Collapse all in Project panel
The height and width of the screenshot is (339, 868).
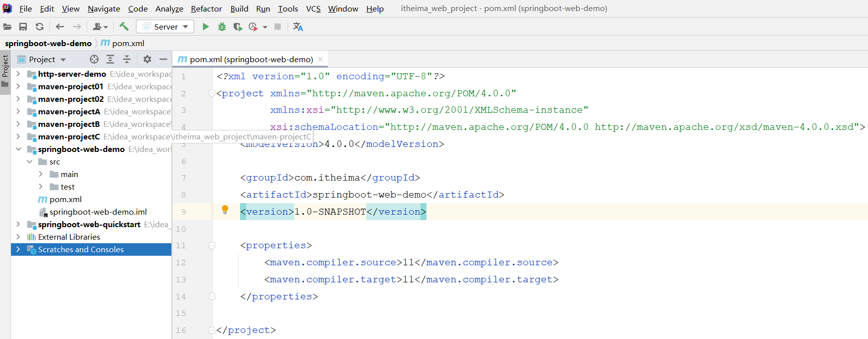click(127, 59)
